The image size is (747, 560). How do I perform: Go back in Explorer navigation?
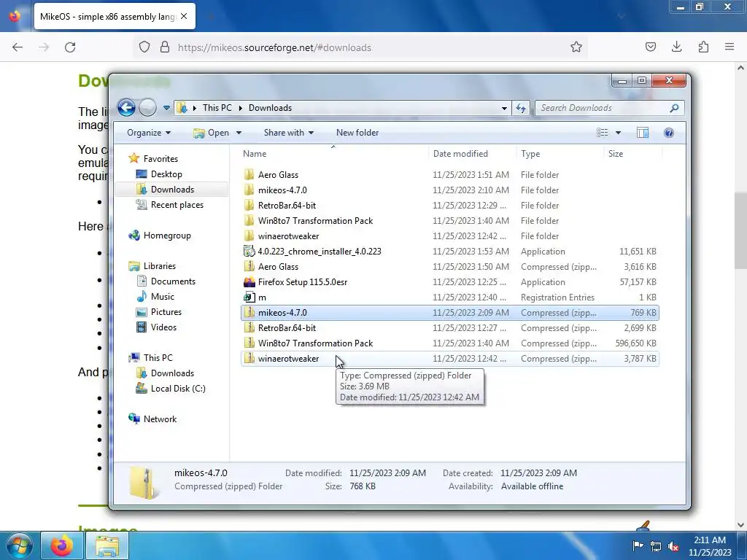(x=126, y=108)
